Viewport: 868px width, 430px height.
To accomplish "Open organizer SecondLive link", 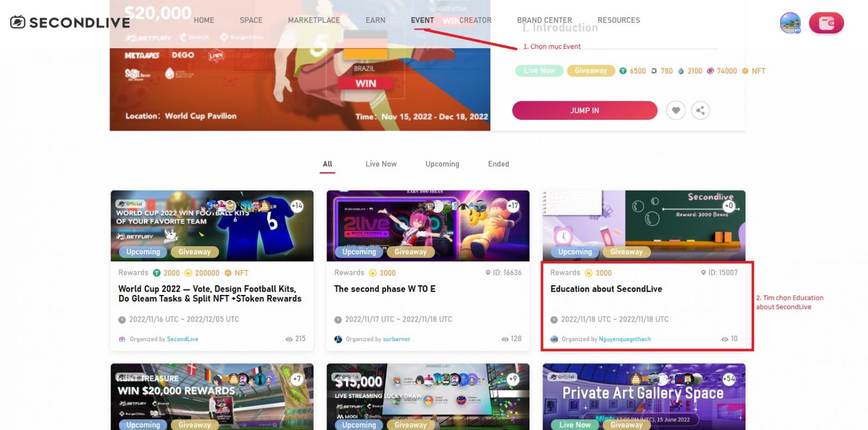I will pyautogui.click(x=182, y=339).
